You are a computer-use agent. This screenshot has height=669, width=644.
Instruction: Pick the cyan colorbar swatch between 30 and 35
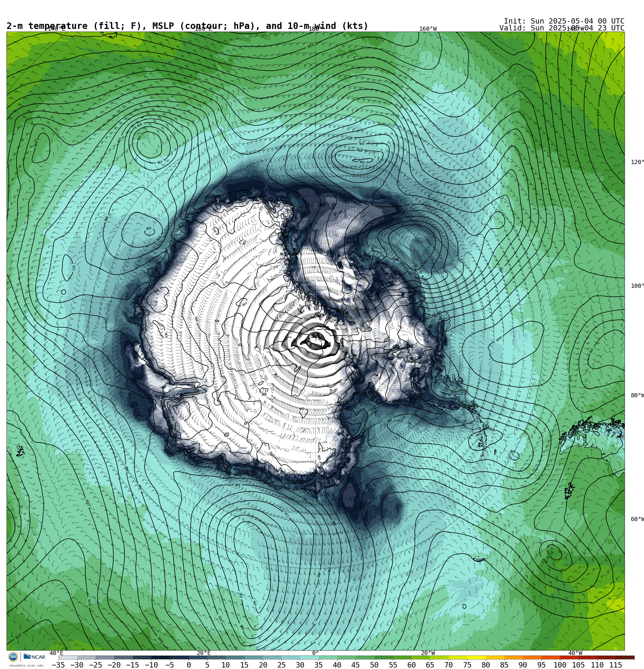(309, 657)
